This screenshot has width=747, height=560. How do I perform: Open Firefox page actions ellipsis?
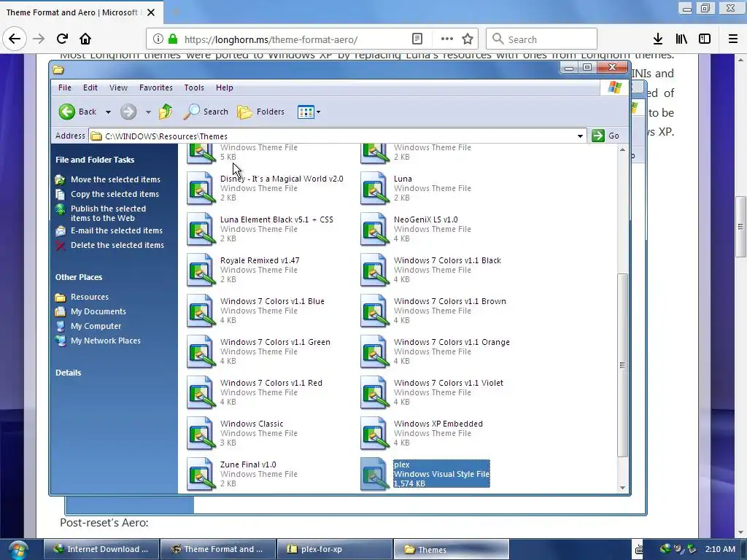[447, 39]
